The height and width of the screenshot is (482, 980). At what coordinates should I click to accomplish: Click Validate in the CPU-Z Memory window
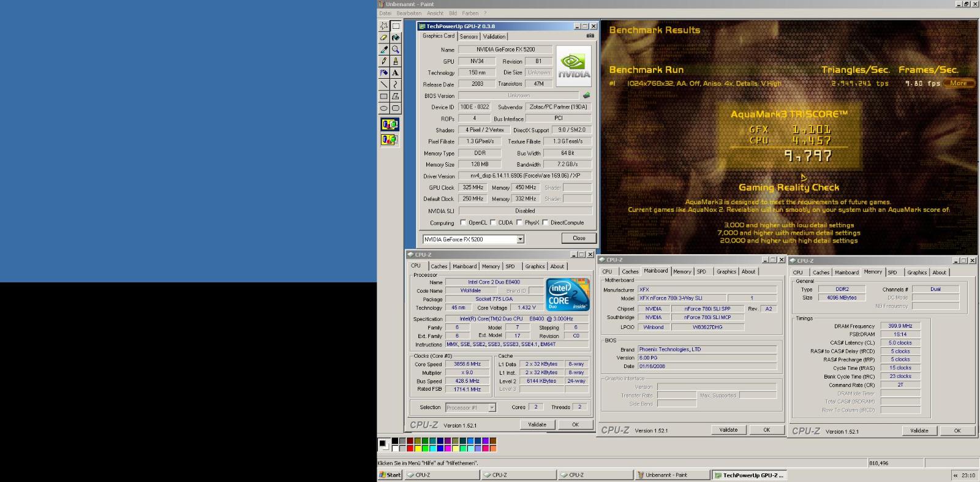pos(919,431)
